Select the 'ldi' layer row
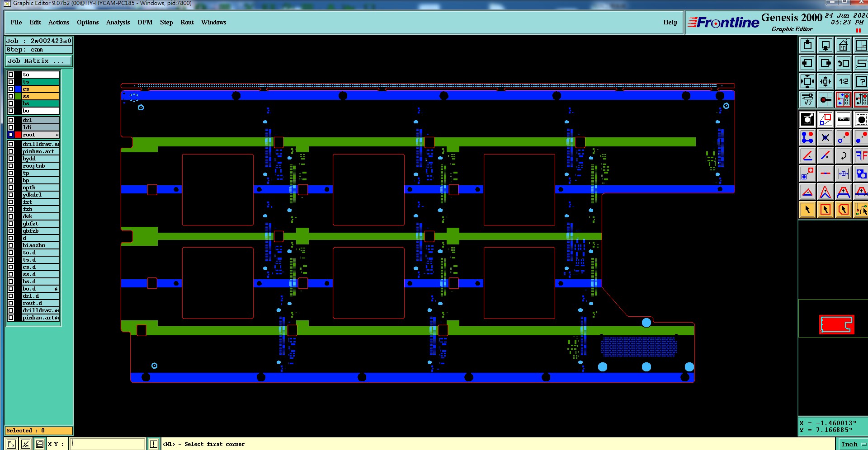 [x=40, y=127]
